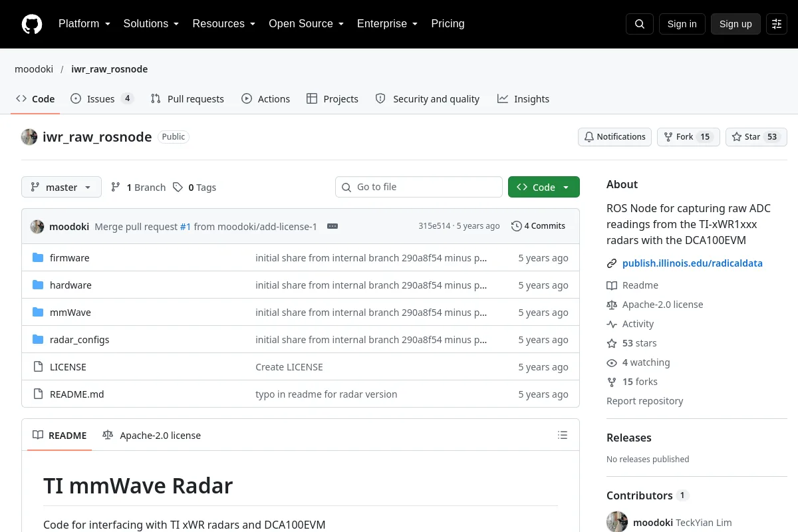798x532 pixels.
Task: Open the README.md file name
Action: tap(77, 394)
